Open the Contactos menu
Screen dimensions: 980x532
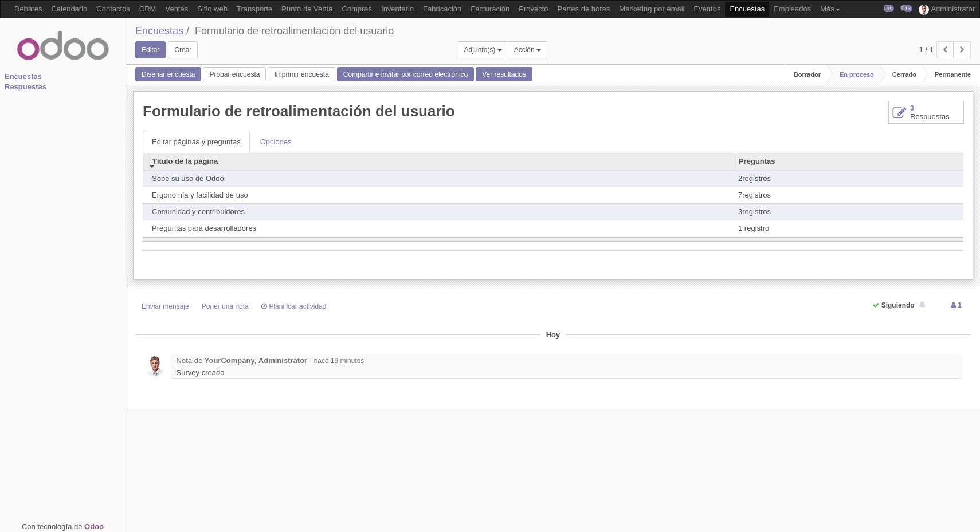tap(113, 9)
